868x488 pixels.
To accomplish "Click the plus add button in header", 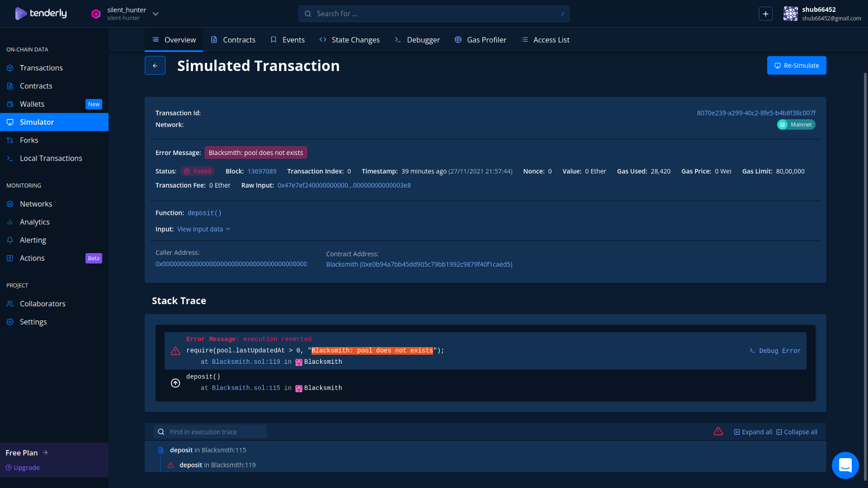I will pyautogui.click(x=765, y=14).
